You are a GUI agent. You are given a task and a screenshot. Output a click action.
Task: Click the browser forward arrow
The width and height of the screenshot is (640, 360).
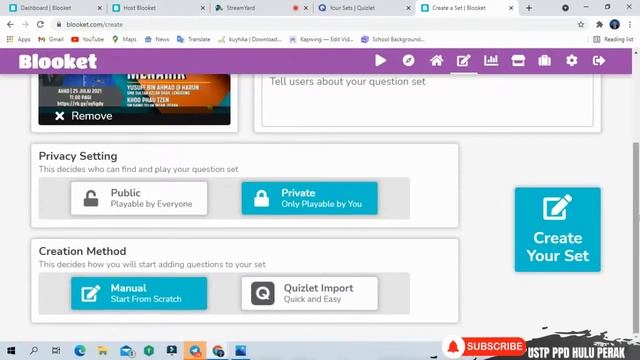point(25,24)
